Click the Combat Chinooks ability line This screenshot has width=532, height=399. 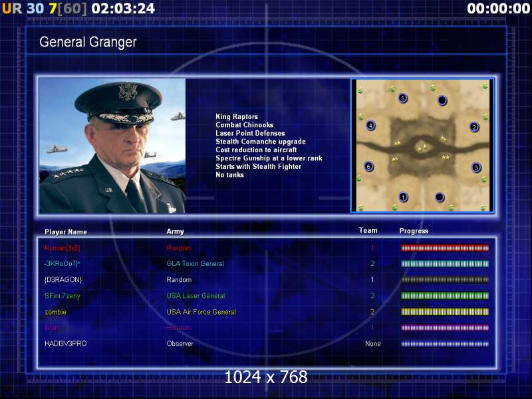point(244,124)
